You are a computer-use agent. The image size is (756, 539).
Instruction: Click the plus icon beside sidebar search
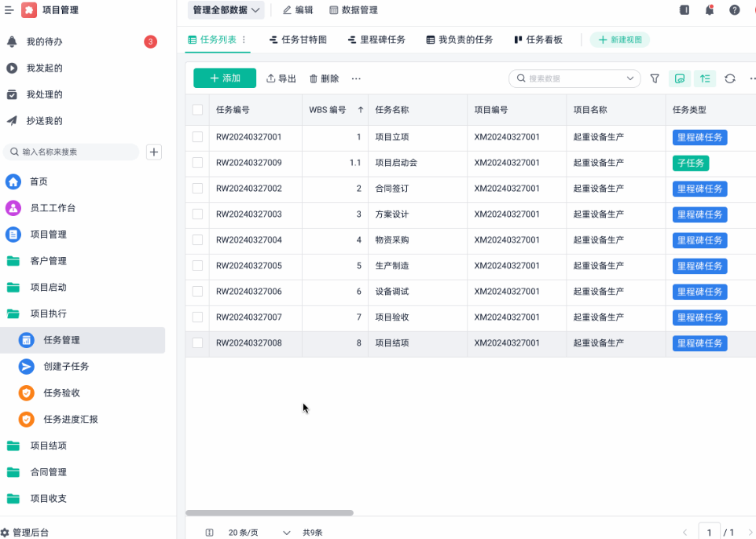click(x=154, y=152)
